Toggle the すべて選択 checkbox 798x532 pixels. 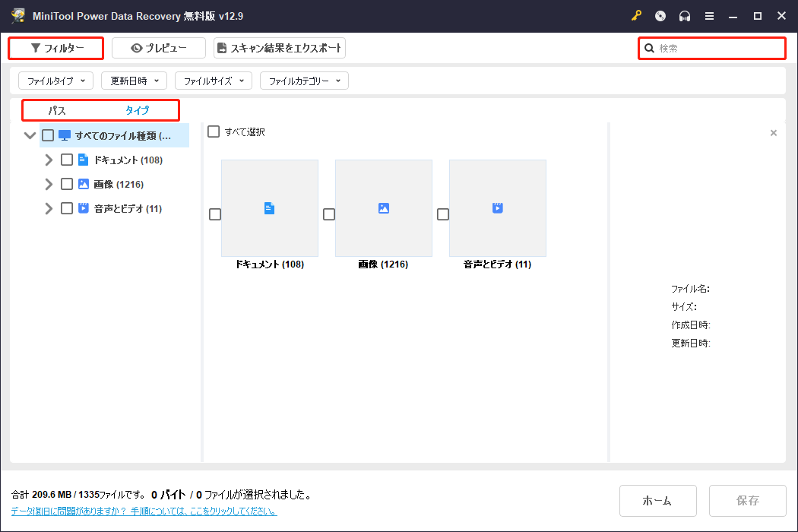pyautogui.click(x=214, y=131)
